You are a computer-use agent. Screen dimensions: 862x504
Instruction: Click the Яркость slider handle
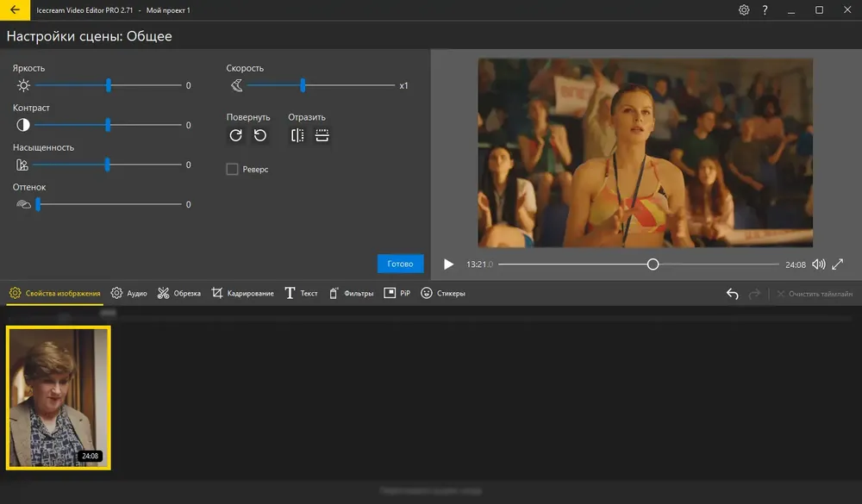109,85
